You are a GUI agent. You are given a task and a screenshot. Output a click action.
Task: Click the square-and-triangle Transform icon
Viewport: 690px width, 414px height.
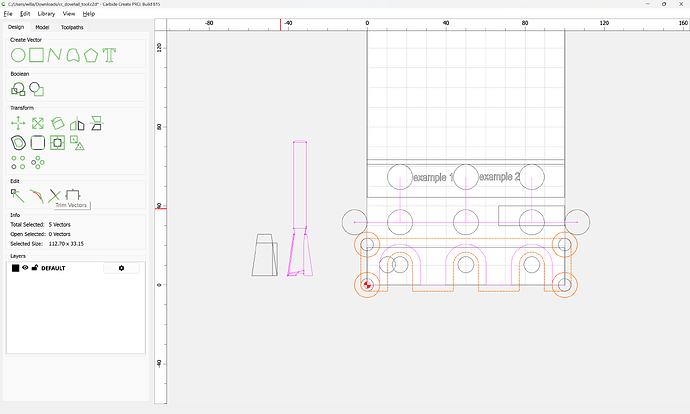77,143
